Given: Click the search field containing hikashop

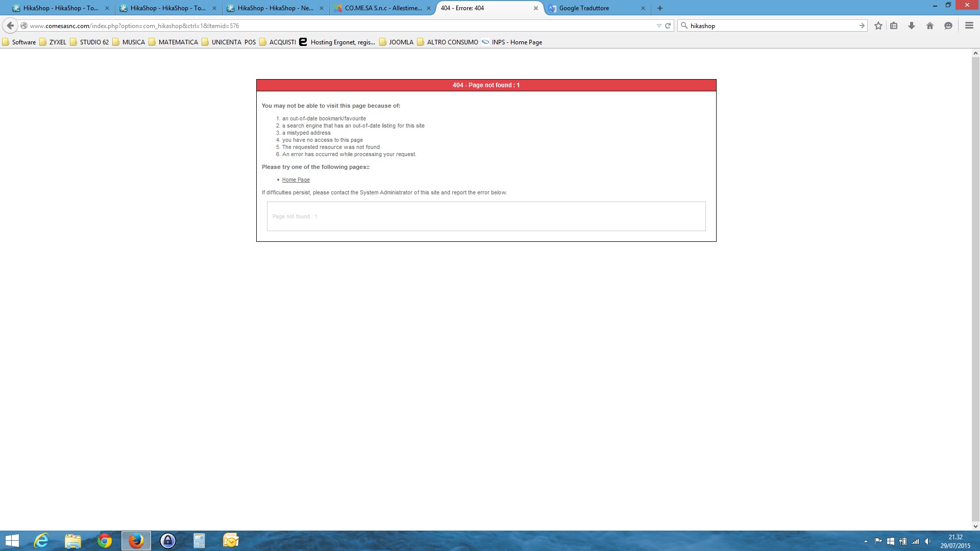Looking at the screenshot, I should pos(771,26).
